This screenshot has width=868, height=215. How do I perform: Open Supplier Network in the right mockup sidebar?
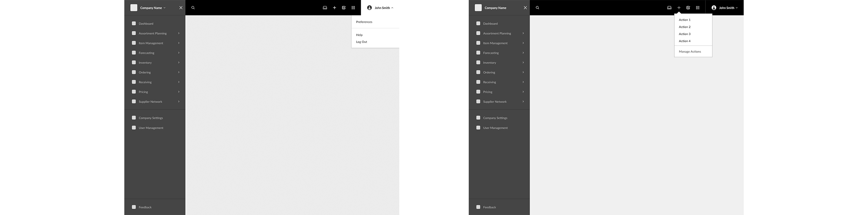(495, 102)
